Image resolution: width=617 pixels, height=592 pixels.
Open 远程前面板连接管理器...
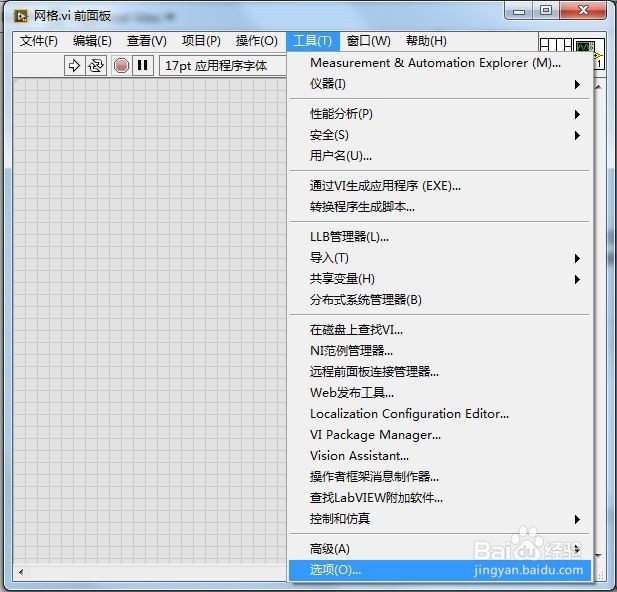click(440, 372)
